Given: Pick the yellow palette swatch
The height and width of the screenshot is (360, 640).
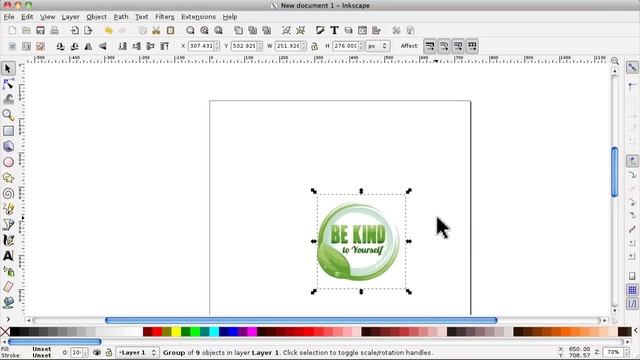Looking at the screenshot, I should click(x=176, y=332).
